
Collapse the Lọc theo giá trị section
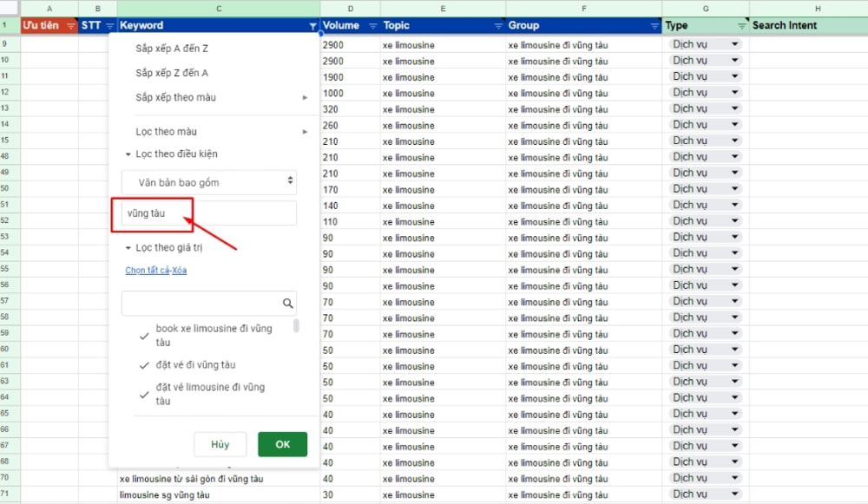128,248
